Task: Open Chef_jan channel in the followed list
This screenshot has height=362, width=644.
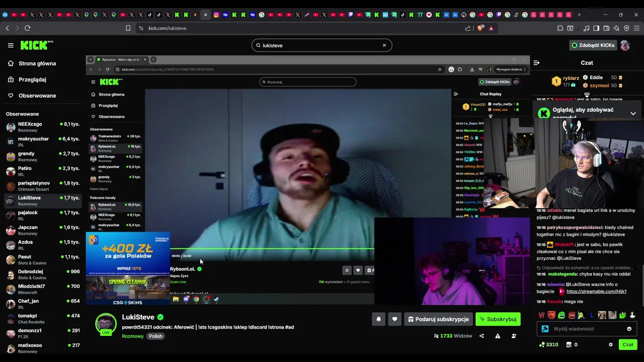Action: [43, 304]
